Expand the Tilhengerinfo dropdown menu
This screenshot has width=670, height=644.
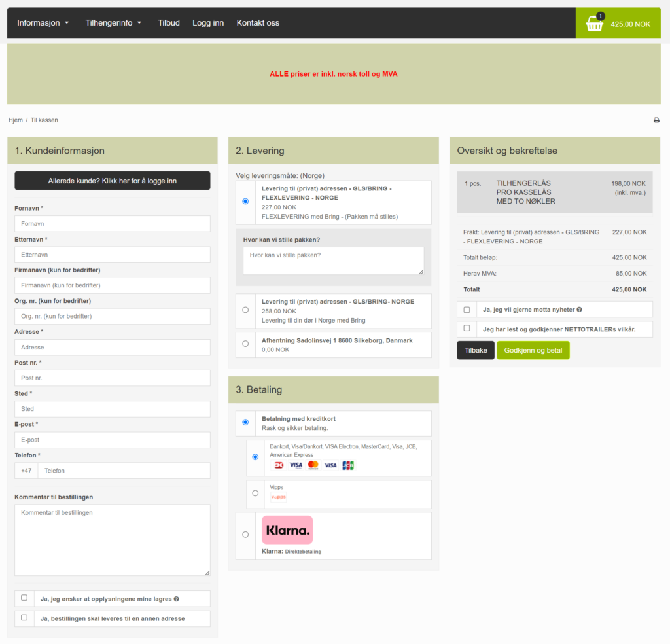pyautogui.click(x=113, y=23)
